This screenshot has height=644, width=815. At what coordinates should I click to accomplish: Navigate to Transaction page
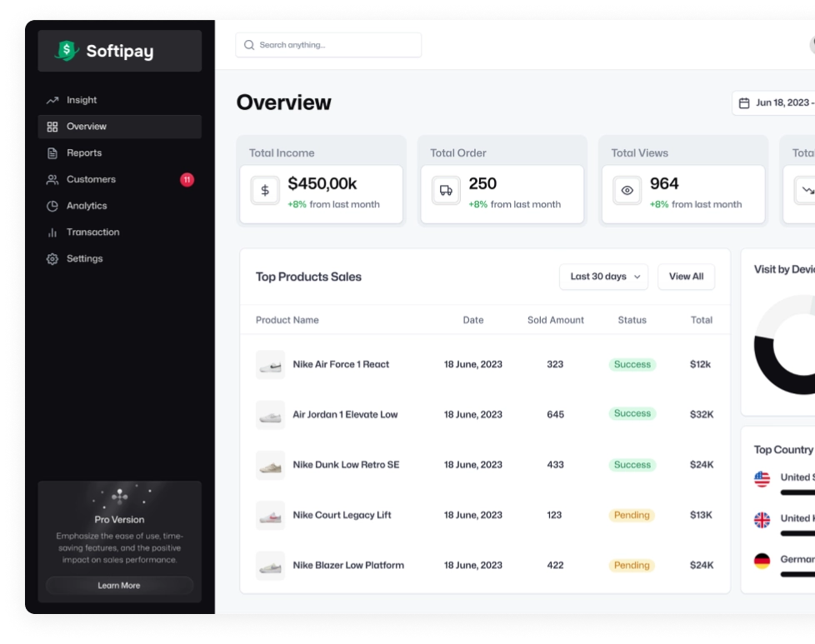[x=119, y=232]
